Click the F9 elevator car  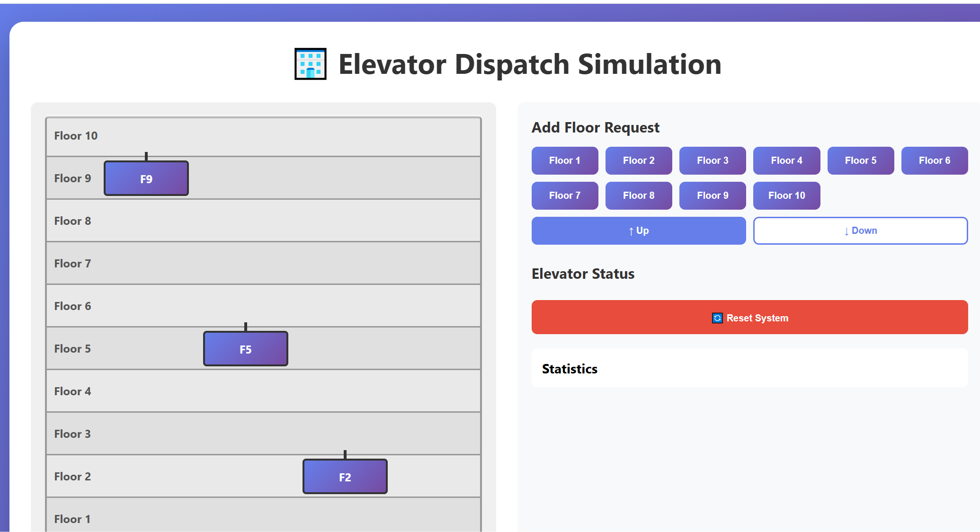click(146, 178)
